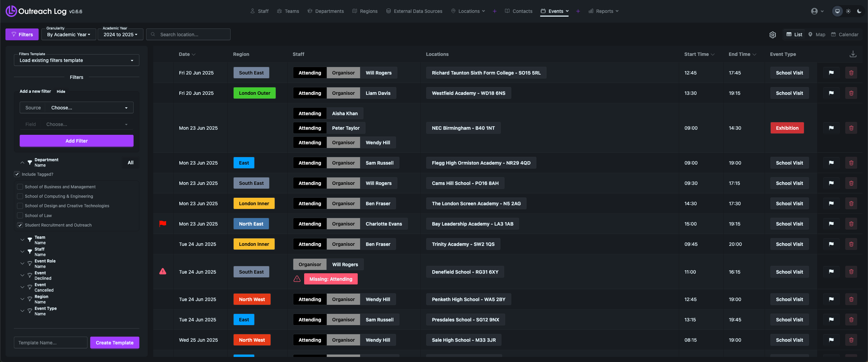Click the plus icon next to Events menu
This screenshot has width=868, height=362.
pyautogui.click(x=578, y=11)
